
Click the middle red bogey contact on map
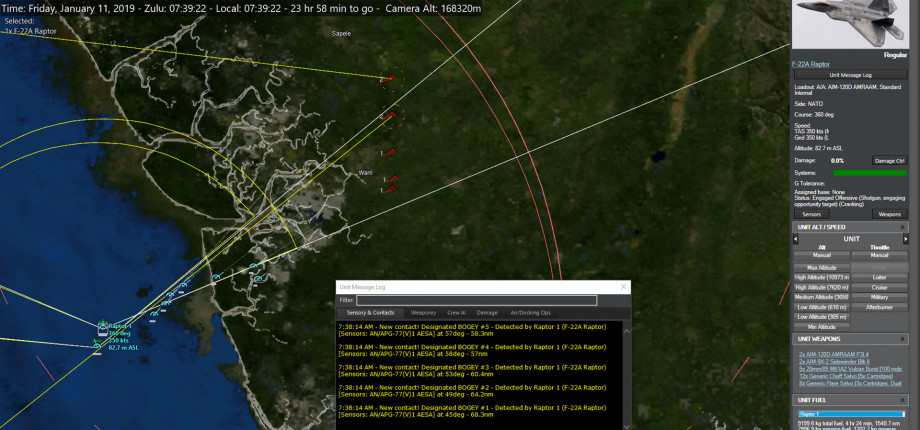coord(391,152)
